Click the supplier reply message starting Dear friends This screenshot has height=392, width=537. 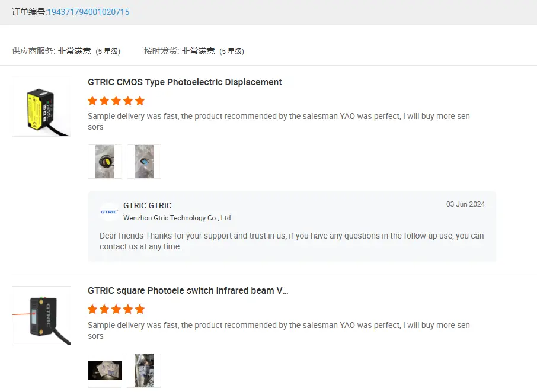click(292, 241)
